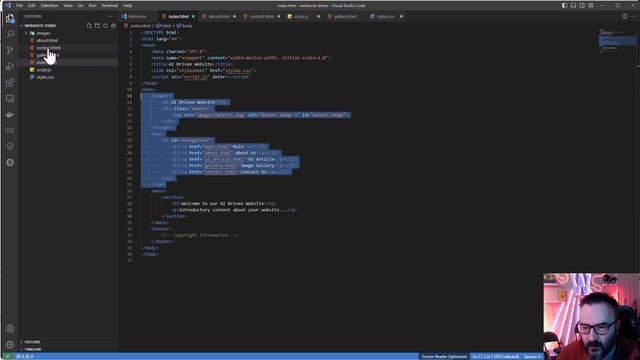
Task: Open the Run and Debug view
Action: pos(10,67)
